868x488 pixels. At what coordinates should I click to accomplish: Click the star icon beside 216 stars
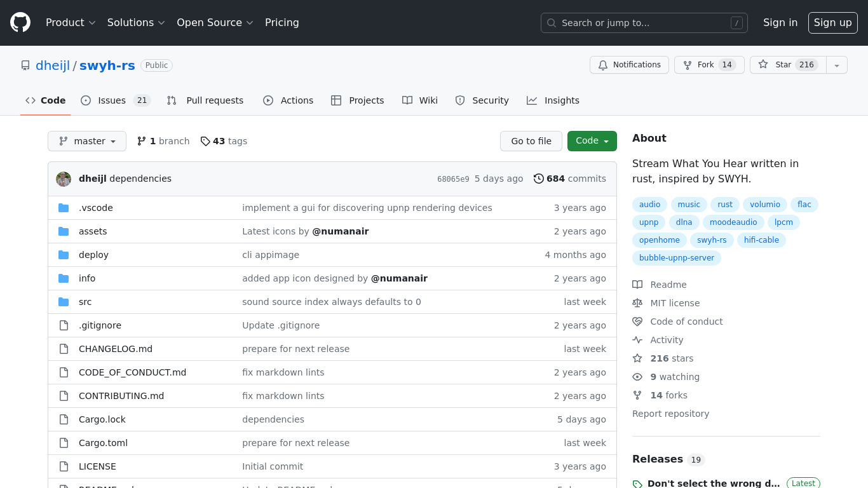coord(637,358)
